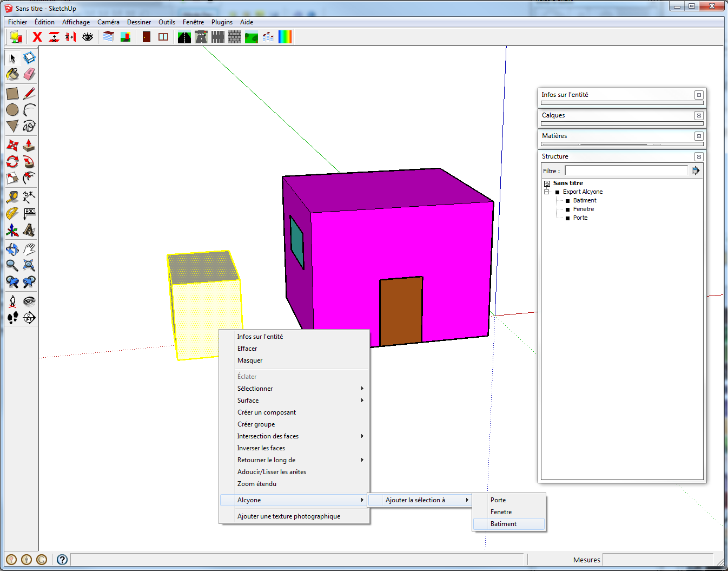The image size is (728, 571).
Task: Select Fenetre in the Structure tree
Action: click(584, 209)
